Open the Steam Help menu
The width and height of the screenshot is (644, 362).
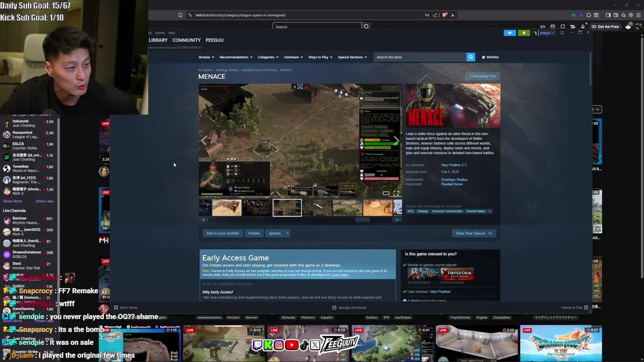(x=172, y=33)
